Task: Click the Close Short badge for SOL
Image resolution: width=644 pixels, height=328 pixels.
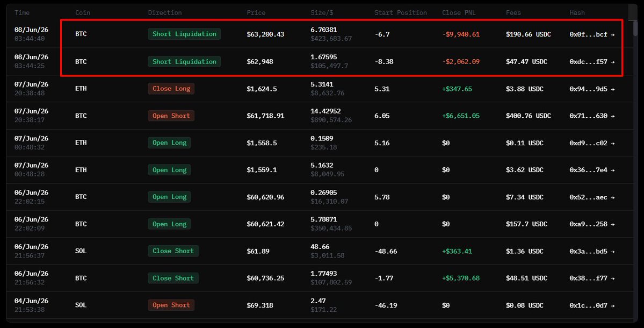Action: (x=173, y=251)
